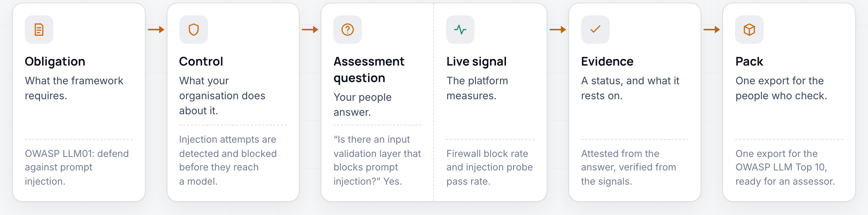Image resolution: width=868 pixels, height=215 pixels.
Task: Select the Obligation heading
Action: (55, 61)
